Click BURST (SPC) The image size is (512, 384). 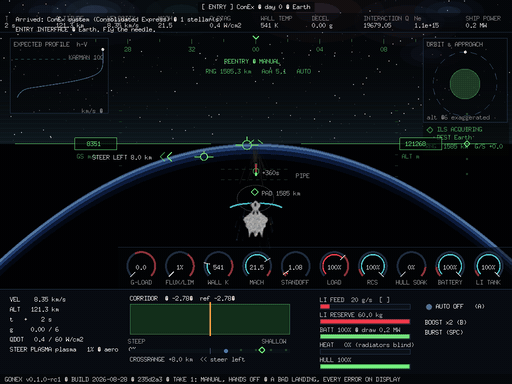click(x=444, y=332)
